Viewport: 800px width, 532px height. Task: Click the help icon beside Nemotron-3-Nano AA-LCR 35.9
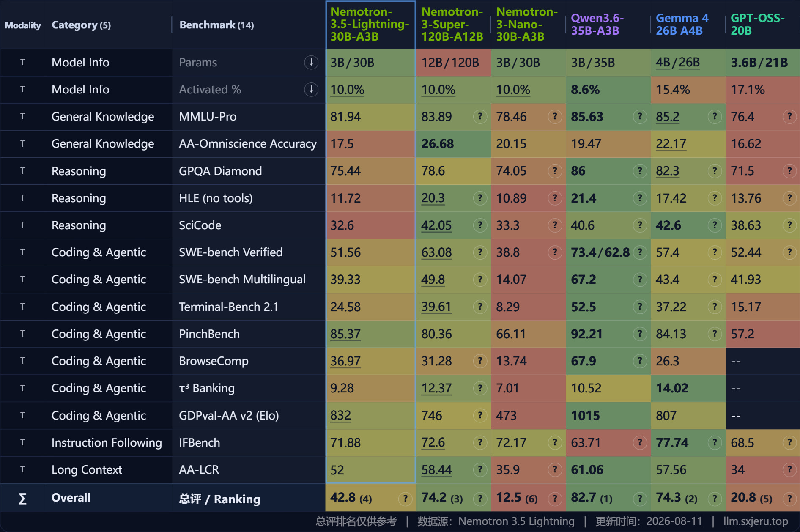click(x=555, y=470)
